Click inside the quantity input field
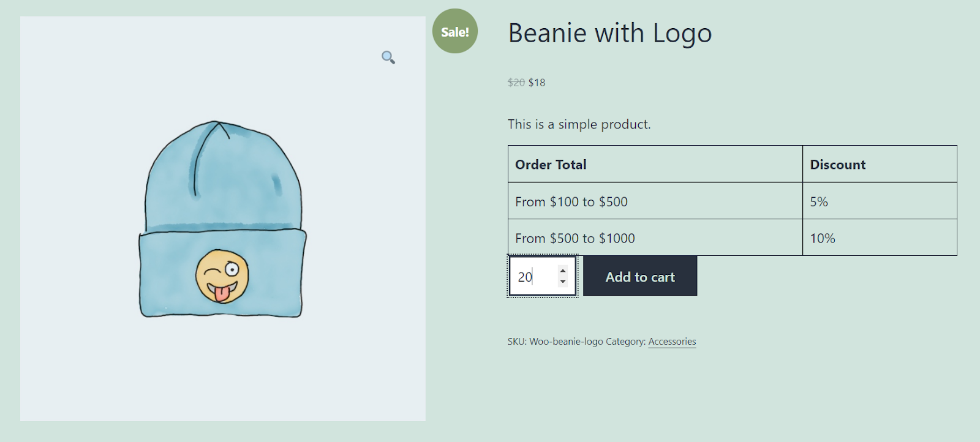Image resolution: width=980 pixels, height=442 pixels. click(x=533, y=277)
